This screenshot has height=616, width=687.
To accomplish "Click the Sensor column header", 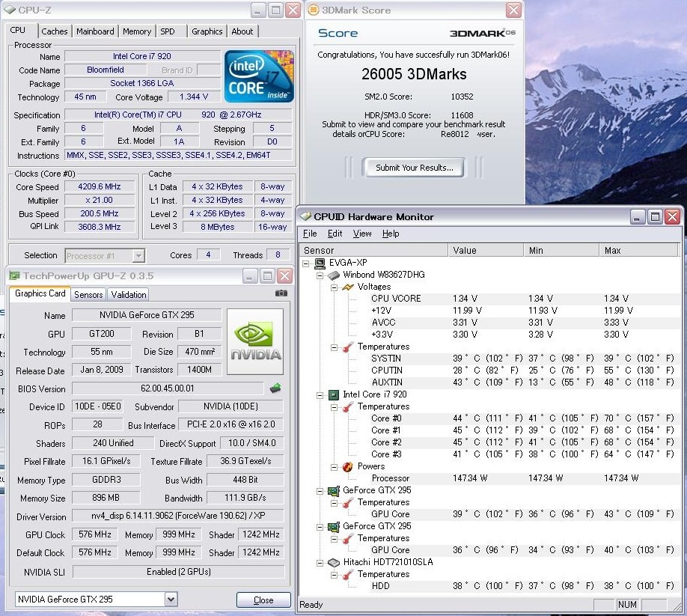I will pyautogui.click(x=373, y=251).
